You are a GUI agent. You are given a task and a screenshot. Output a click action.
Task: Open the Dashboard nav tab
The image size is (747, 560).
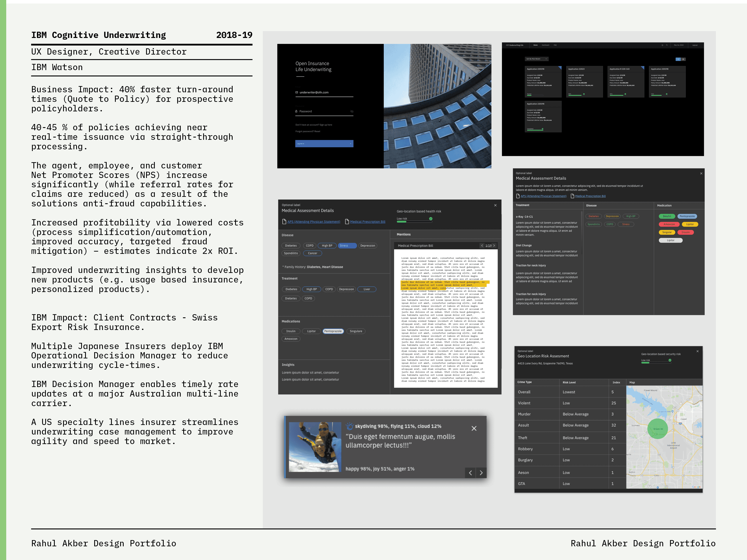click(x=545, y=45)
